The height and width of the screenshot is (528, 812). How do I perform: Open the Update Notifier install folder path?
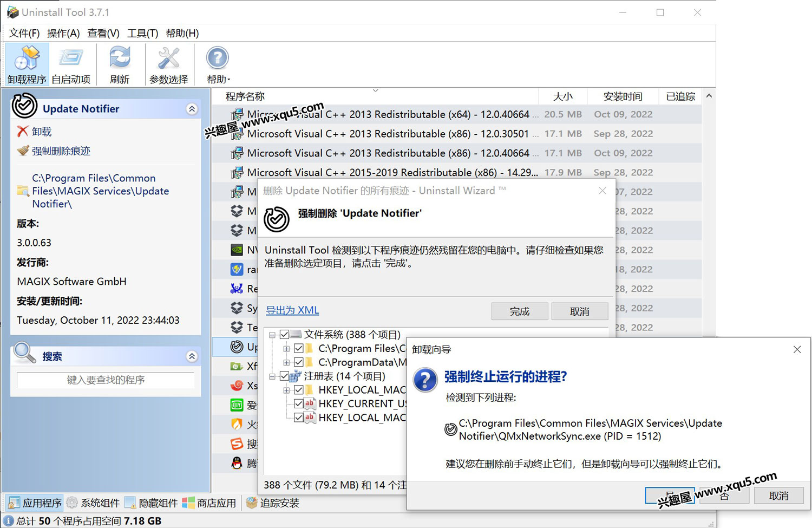pos(100,191)
